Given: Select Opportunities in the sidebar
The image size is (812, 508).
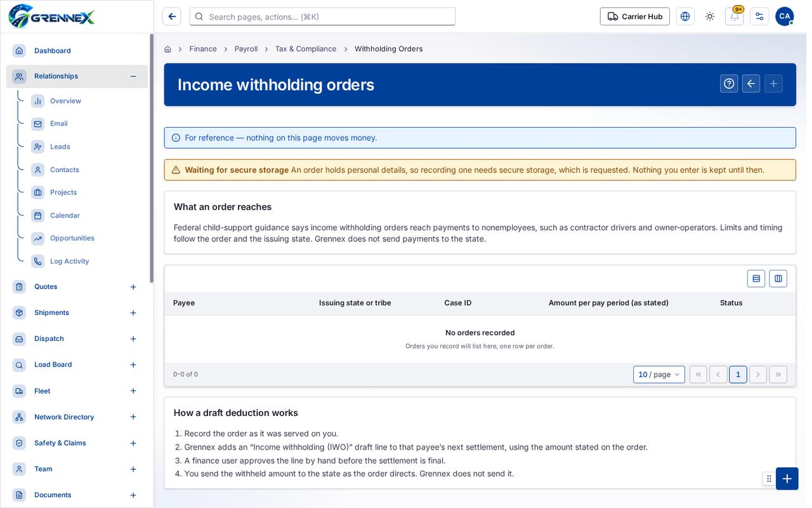Looking at the screenshot, I should tap(72, 238).
